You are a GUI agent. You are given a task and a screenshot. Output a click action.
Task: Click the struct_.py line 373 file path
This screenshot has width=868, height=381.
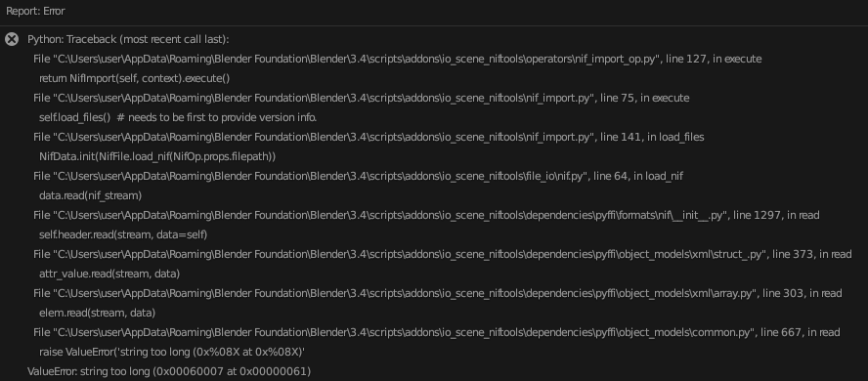point(442,254)
